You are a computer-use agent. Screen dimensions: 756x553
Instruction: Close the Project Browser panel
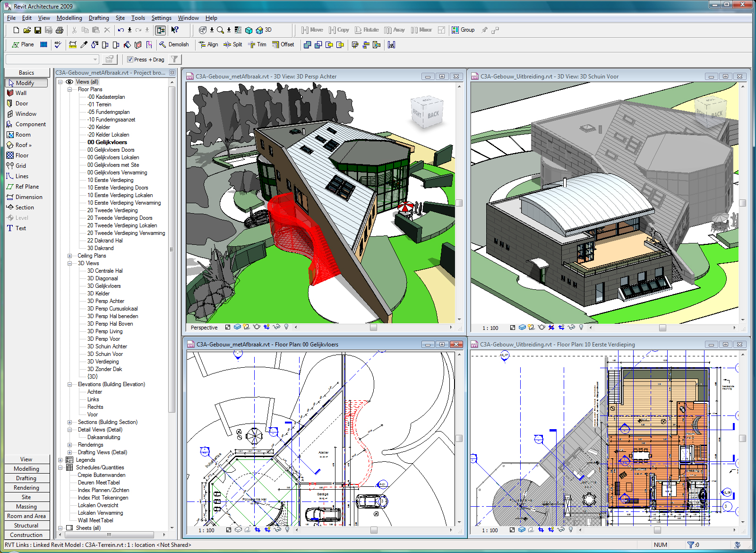click(x=172, y=73)
